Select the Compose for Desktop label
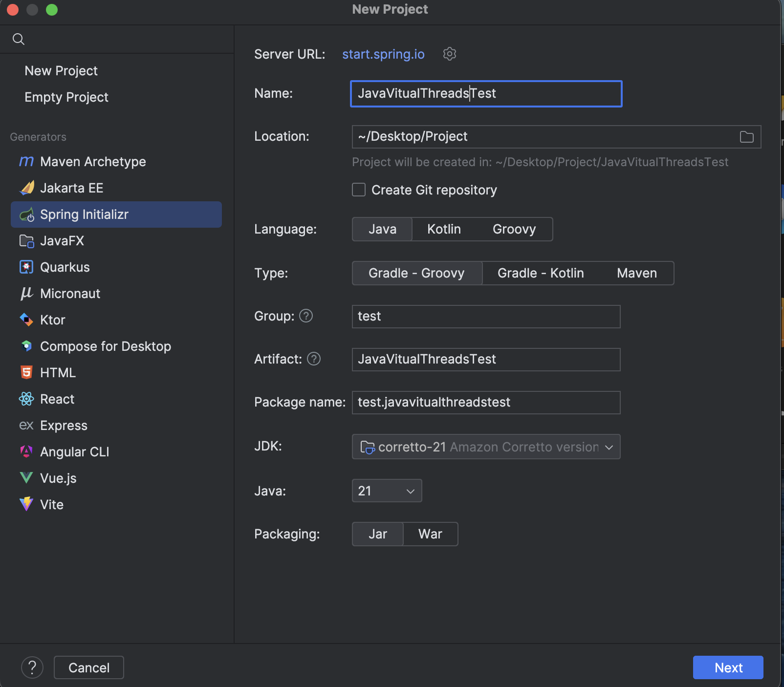 tap(106, 346)
